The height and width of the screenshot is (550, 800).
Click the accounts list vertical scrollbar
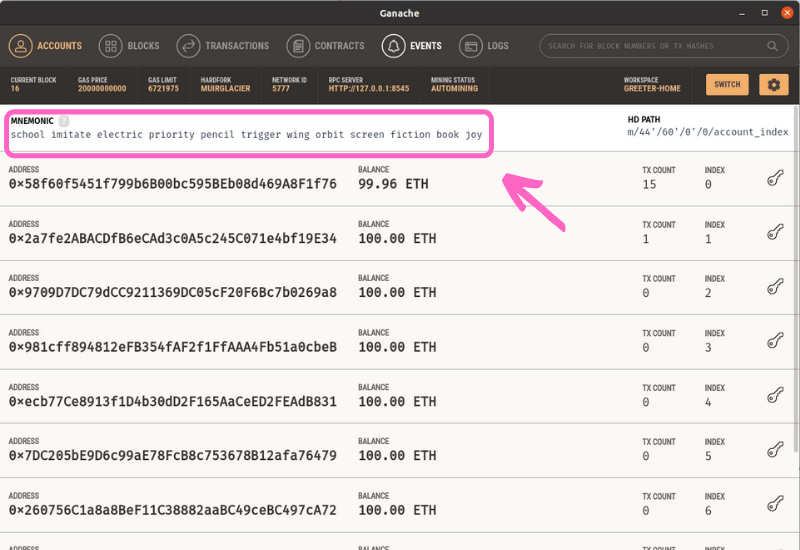pos(796,278)
